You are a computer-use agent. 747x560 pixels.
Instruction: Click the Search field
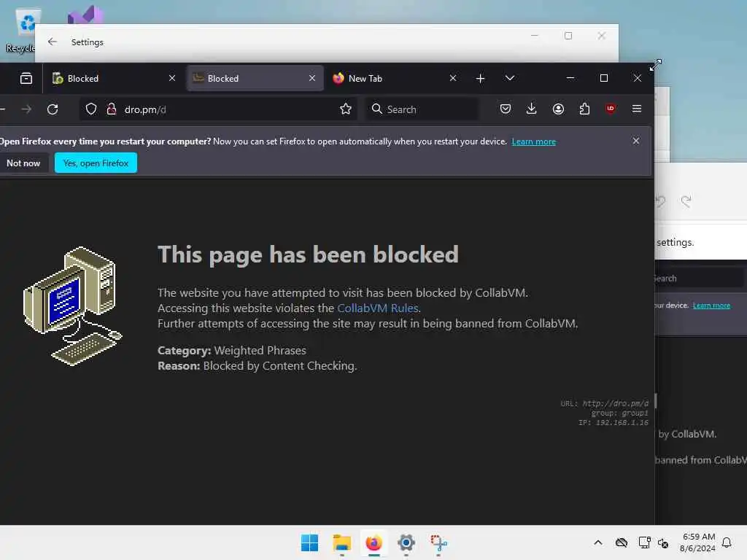click(x=422, y=109)
